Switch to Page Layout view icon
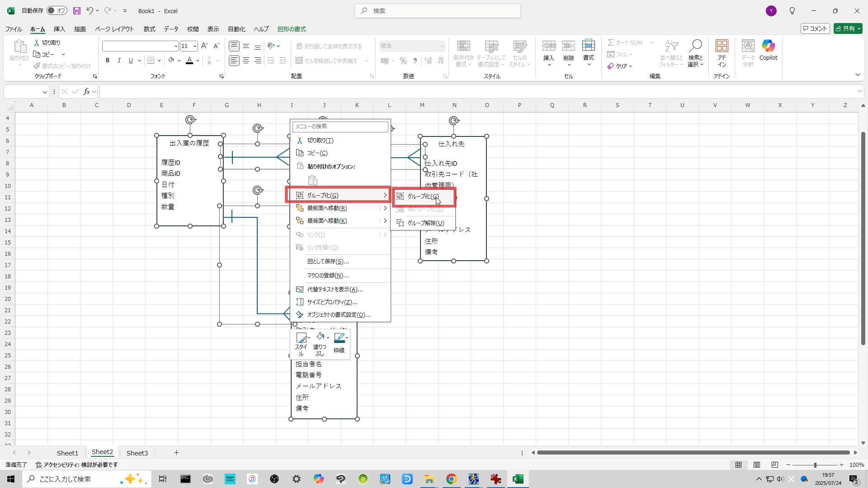Viewport: 868px width, 488px height. coord(757,465)
